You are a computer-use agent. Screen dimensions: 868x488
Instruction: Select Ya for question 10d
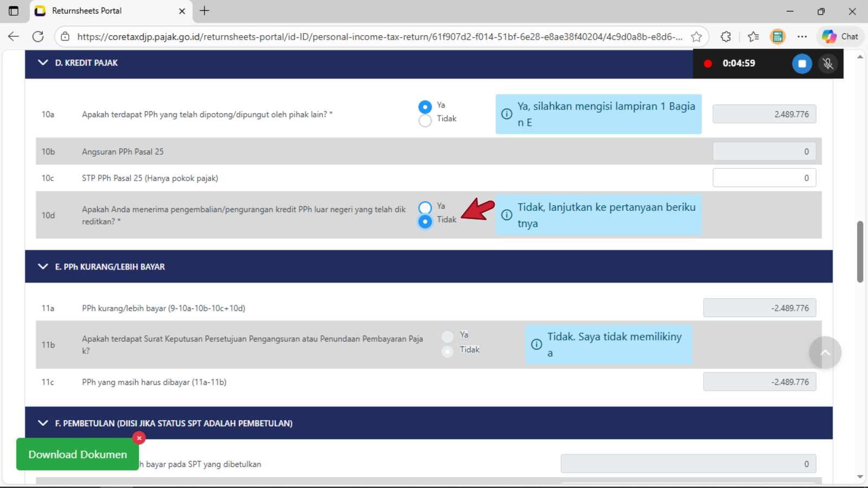coord(425,208)
